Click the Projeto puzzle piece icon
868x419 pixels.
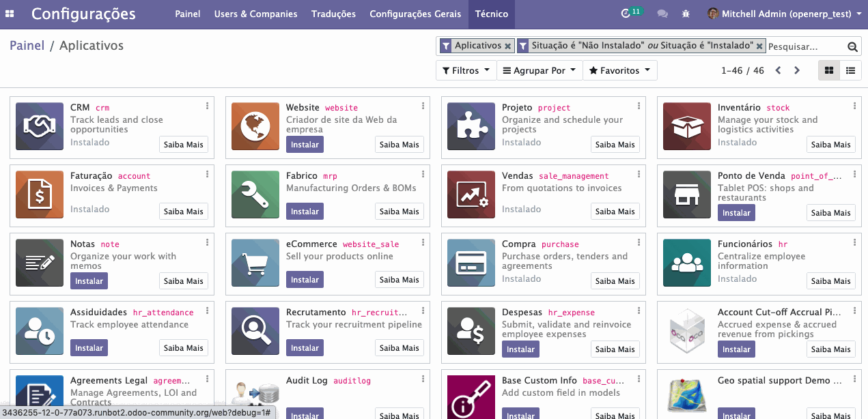[x=471, y=126]
